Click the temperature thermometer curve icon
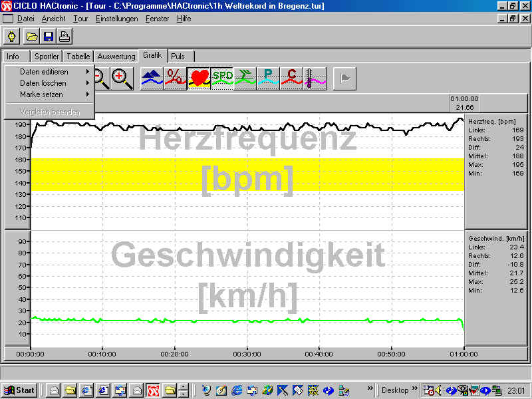 tap(315, 78)
